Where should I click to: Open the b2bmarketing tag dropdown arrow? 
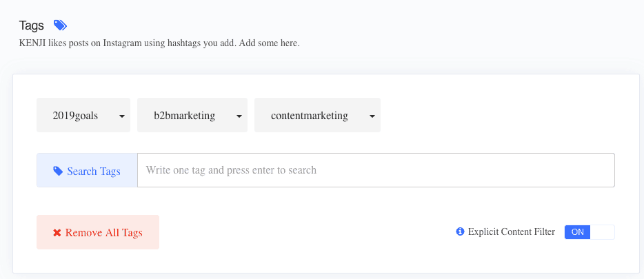[x=239, y=116]
